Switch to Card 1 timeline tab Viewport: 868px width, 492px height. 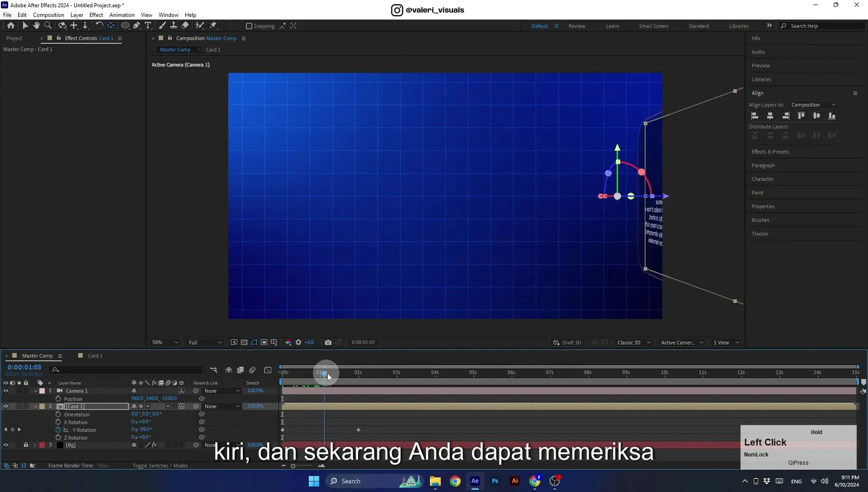(x=95, y=356)
